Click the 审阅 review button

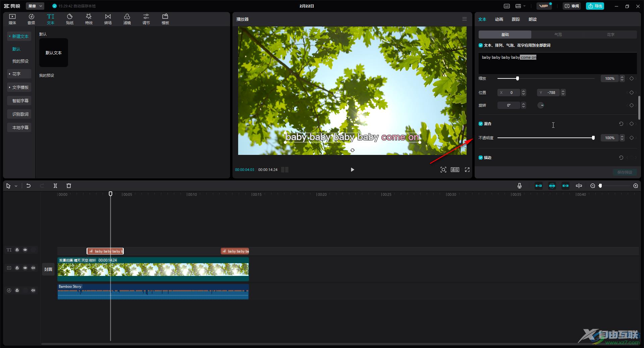pos(572,6)
